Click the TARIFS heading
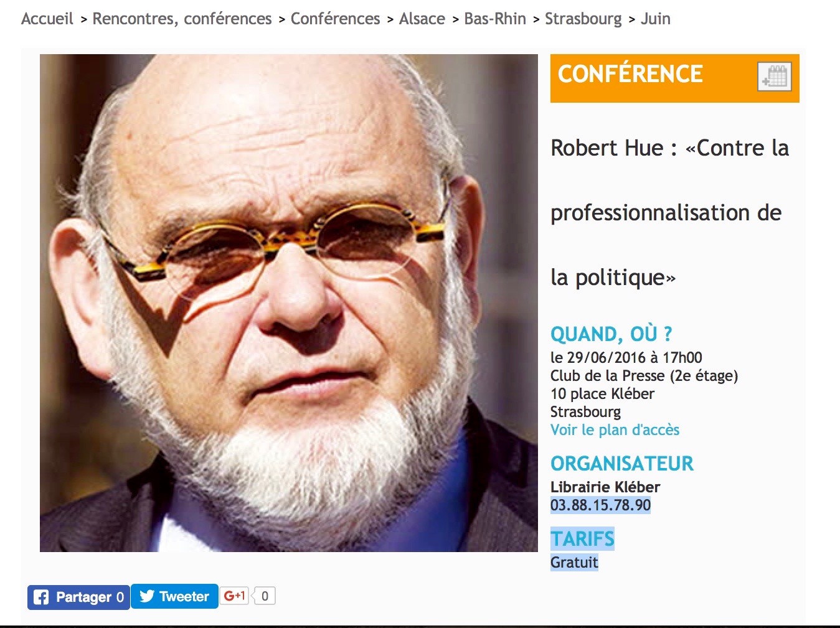The height and width of the screenshot is (628, 840). pyautogui.click(x=582, y=539)
